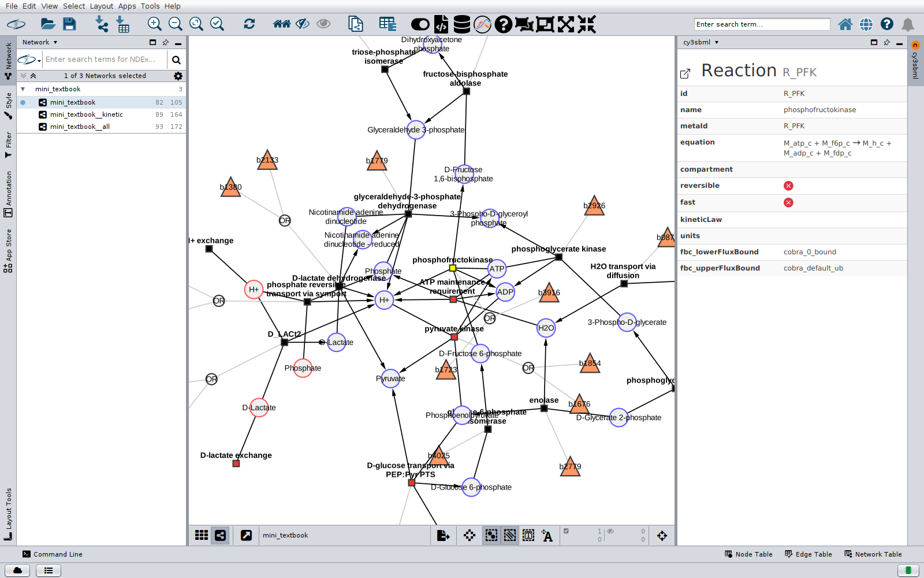Toggle the grid view of networks

(202, 535)
